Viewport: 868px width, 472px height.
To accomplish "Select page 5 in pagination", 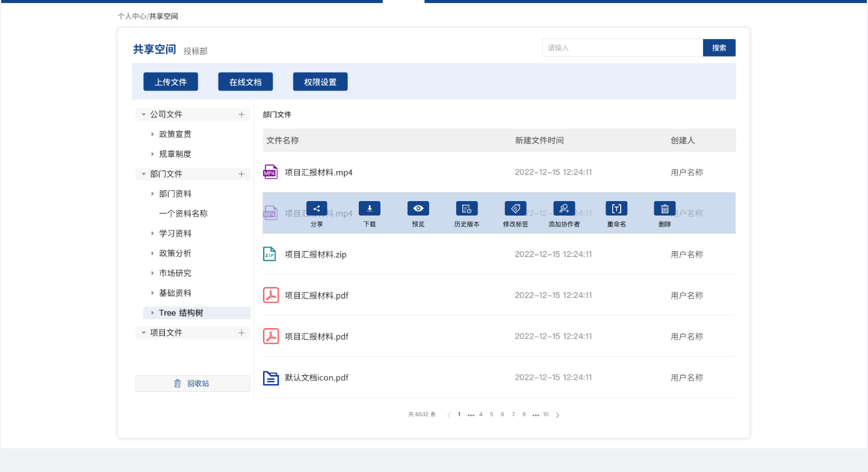I will click(x=492, y=414).
